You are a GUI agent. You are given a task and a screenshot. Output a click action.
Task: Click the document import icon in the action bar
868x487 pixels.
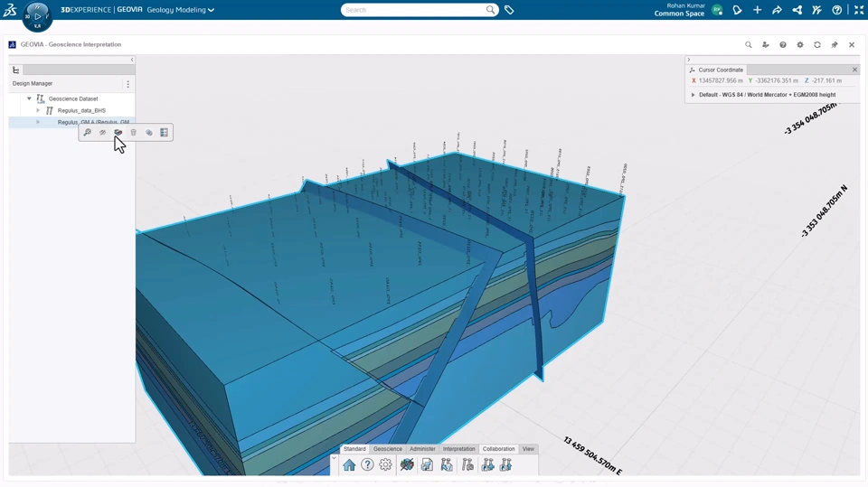(x=427, y=464)
